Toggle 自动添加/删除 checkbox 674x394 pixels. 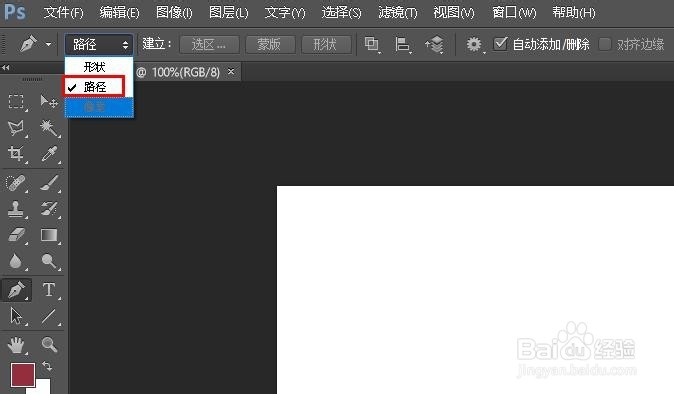pyautogui.click(x=500, y=44)
